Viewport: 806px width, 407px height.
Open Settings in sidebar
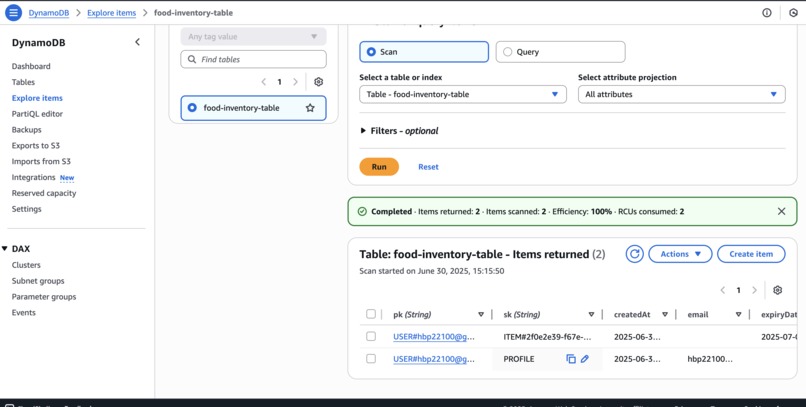(x=26, y=209)
